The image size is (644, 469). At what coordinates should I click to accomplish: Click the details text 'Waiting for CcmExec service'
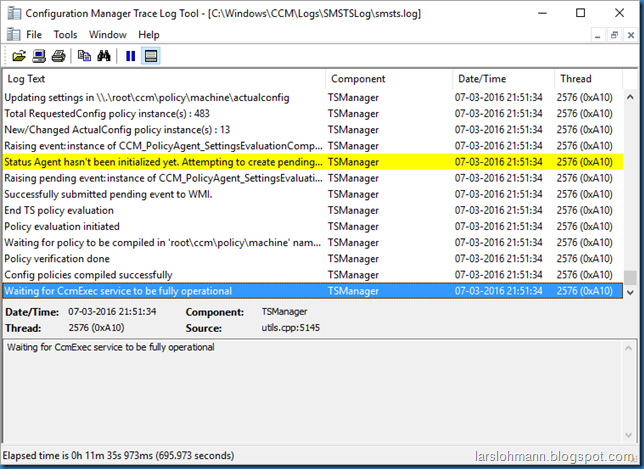110,347
